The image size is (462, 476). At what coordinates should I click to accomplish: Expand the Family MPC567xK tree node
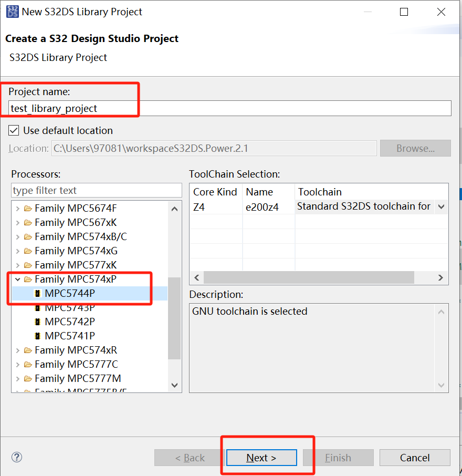pyautogui.click(x=18, y=223)
